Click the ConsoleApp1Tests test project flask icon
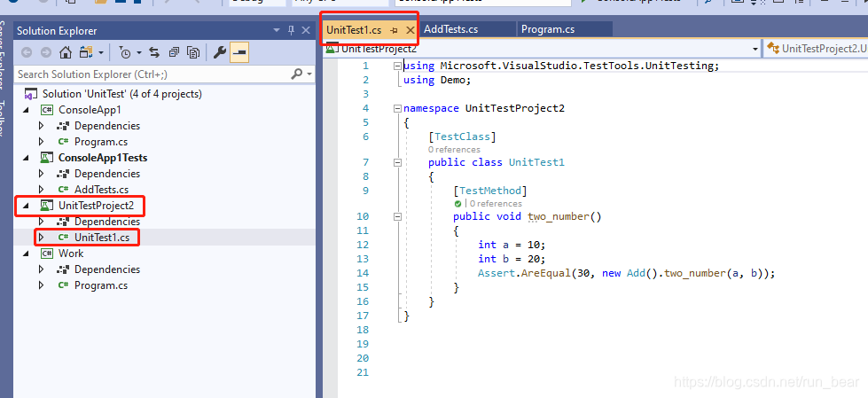 pyautogui.click(x=47, y=158)
